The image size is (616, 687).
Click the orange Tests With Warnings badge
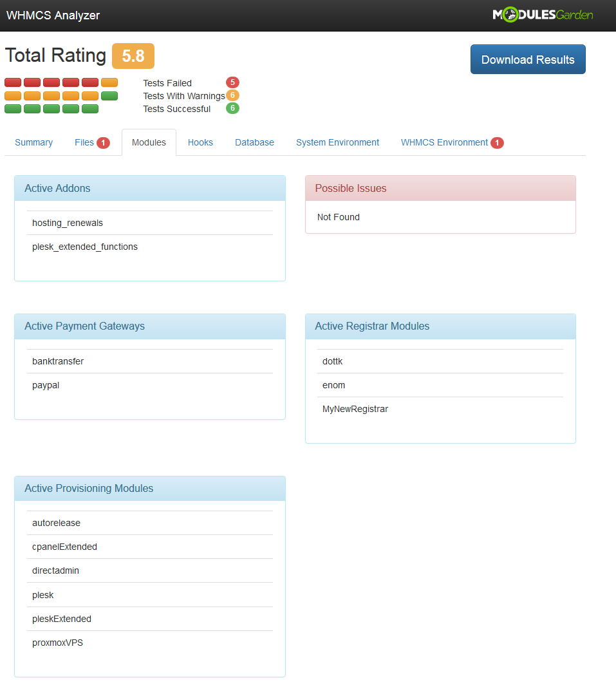232,95
